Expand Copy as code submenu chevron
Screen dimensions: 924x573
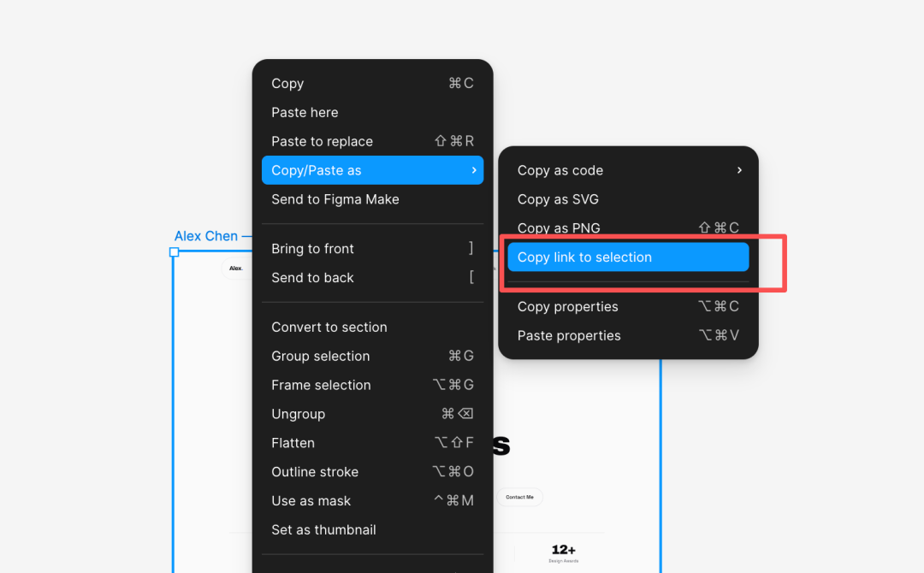pos(739,170)
